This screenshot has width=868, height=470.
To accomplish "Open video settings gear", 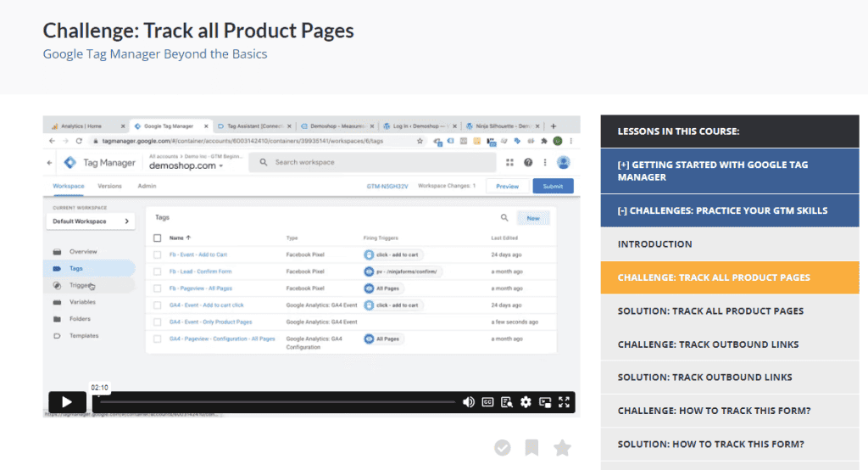I will click(526, 402).
